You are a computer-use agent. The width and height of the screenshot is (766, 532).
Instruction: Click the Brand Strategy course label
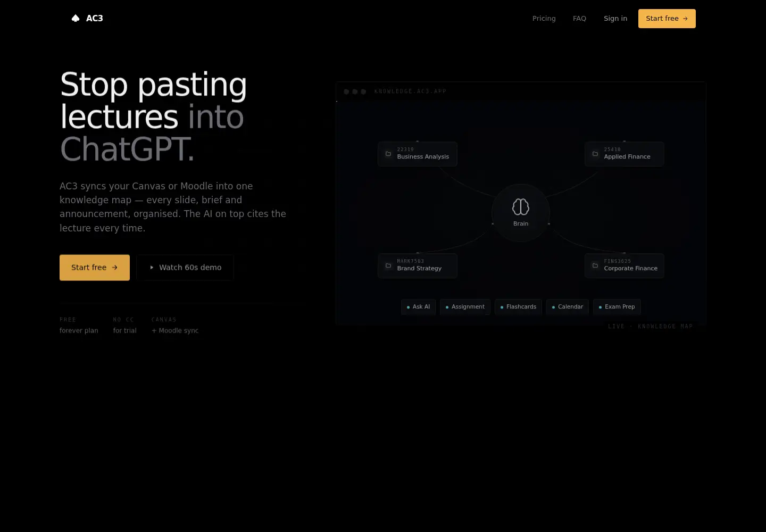tap(419, 269)
